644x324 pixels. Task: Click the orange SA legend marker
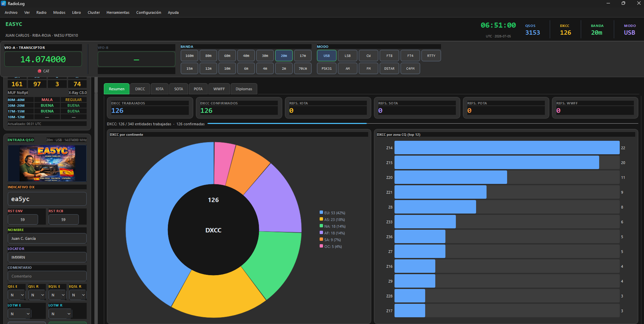321,239
